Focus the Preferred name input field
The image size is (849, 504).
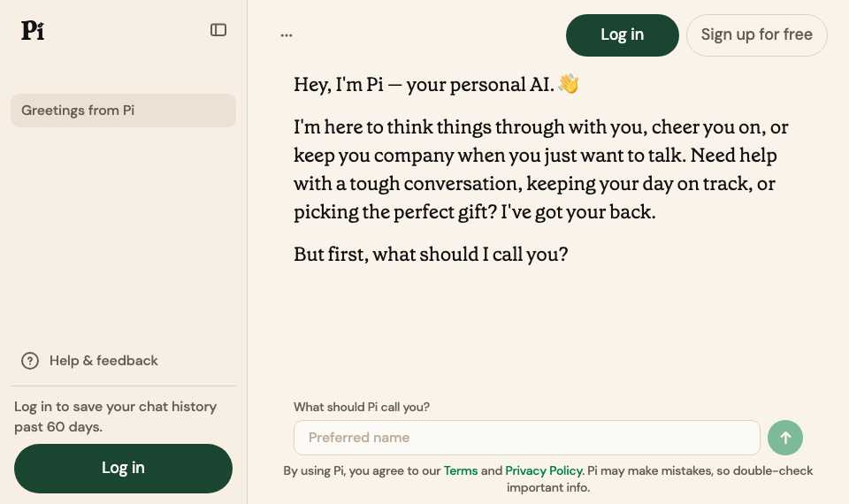(527, 438)
